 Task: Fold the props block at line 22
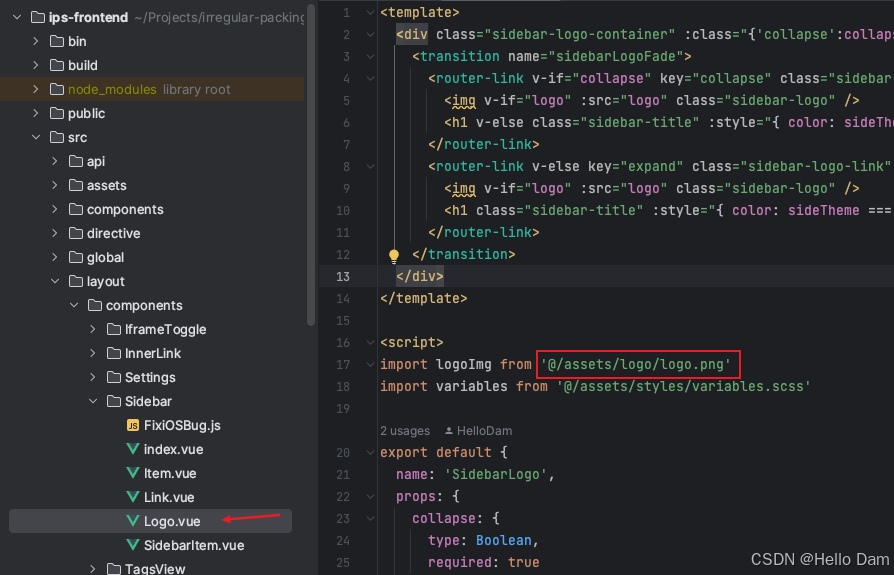click(x=370, y=497)
